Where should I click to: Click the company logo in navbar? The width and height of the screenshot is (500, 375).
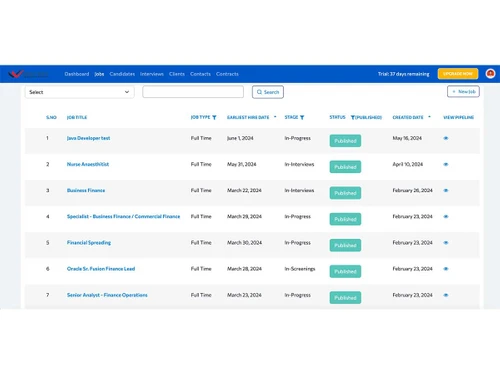click(x=28, y=74)
